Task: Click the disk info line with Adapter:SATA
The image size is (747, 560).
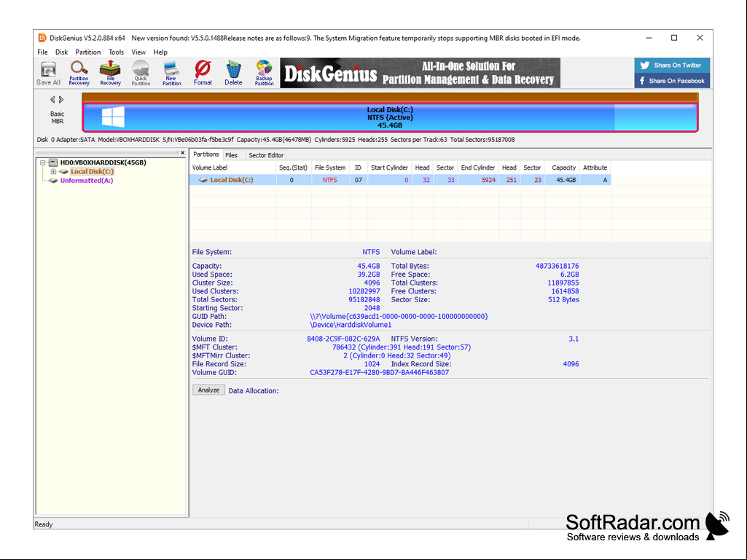Action: (275, 140)
